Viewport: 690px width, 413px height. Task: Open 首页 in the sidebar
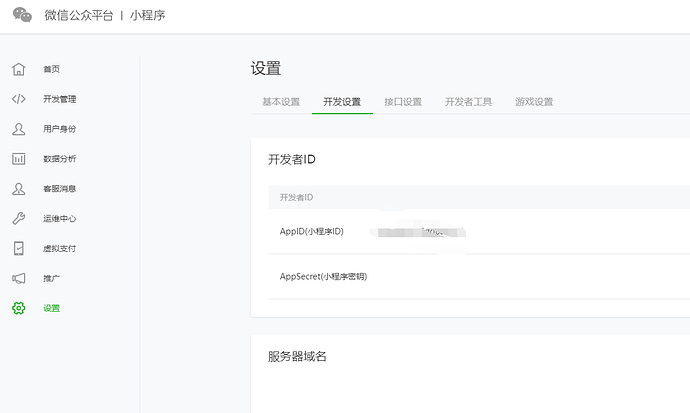tap(51, 69)
